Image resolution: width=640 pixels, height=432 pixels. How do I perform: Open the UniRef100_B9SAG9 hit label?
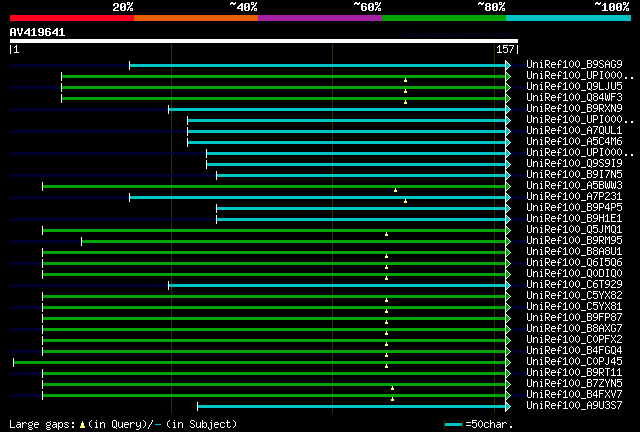click(x=574, y=64)
